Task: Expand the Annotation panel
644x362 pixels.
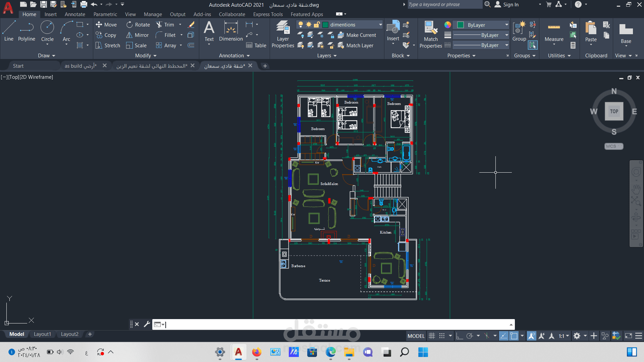Action: coord(234,56)
